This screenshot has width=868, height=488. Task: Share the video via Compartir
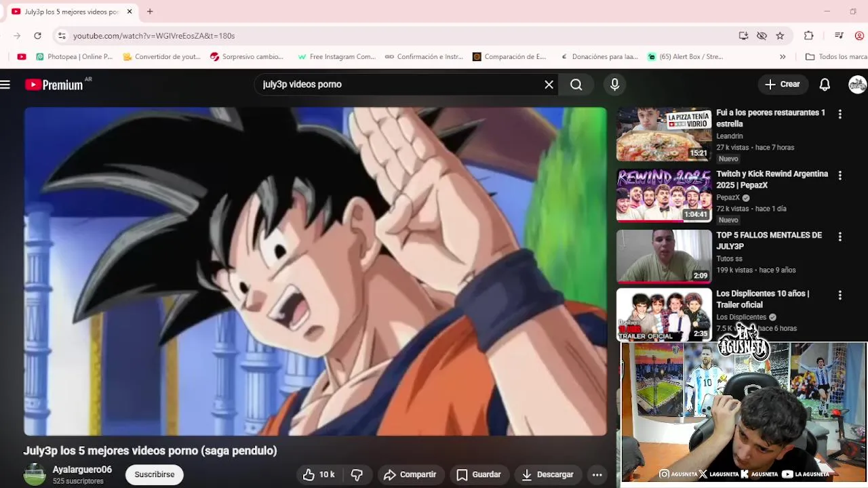[x=410, y=474]
